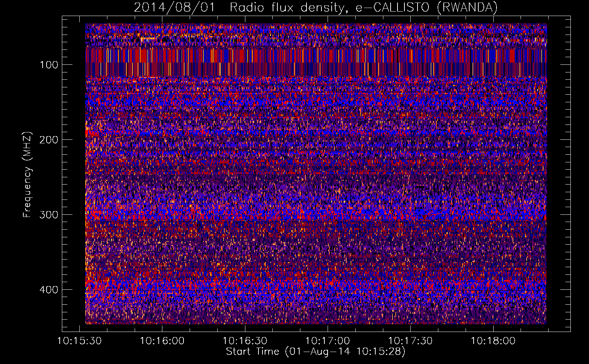The height and width of the screenshot is (364, 589).
Task: Click the 10:17:30 time tick label
Action: 410,341
